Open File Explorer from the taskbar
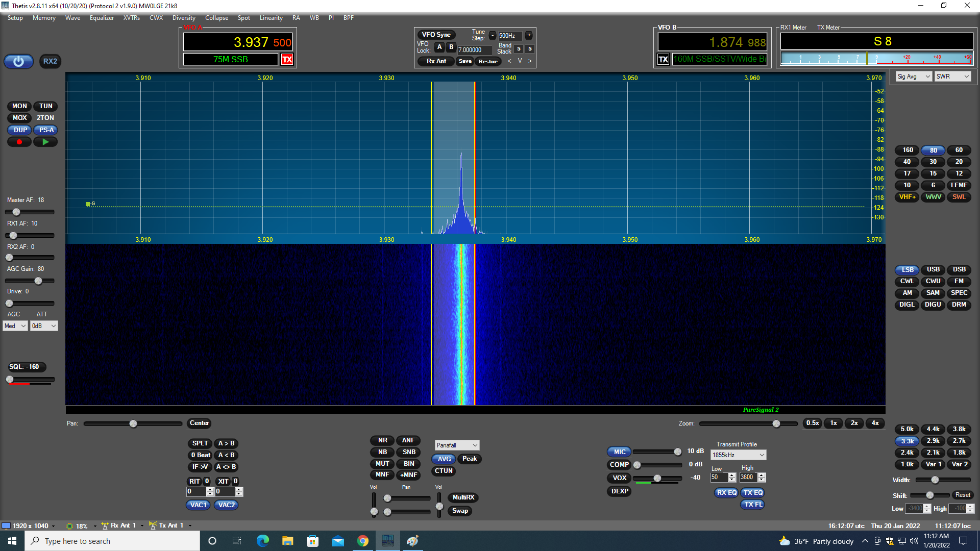Screen dimensions: 980x551 click(x=287, y=541)
